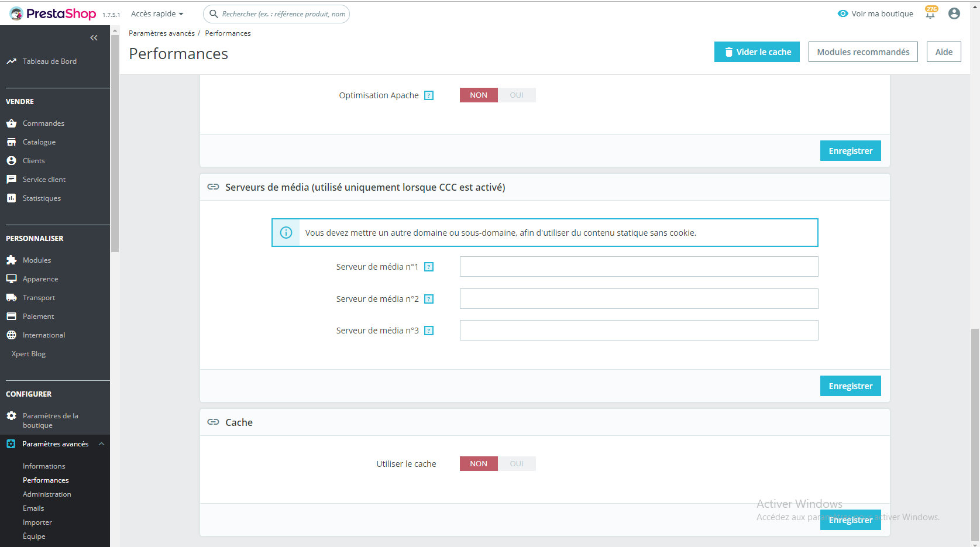Viewport: 980px width, 547px height.
Task: Click the Paramètres avancés gear icon
Action: point(11,443)
